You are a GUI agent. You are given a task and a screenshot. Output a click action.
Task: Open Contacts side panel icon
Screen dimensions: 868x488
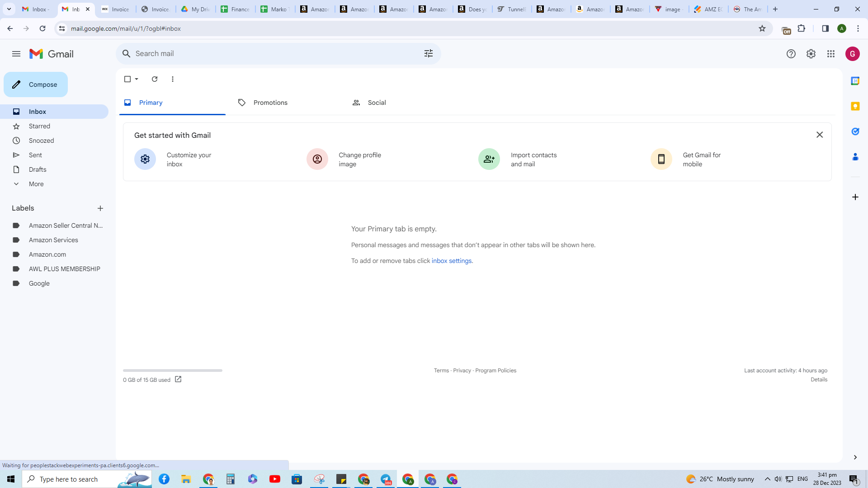(855, 157)
